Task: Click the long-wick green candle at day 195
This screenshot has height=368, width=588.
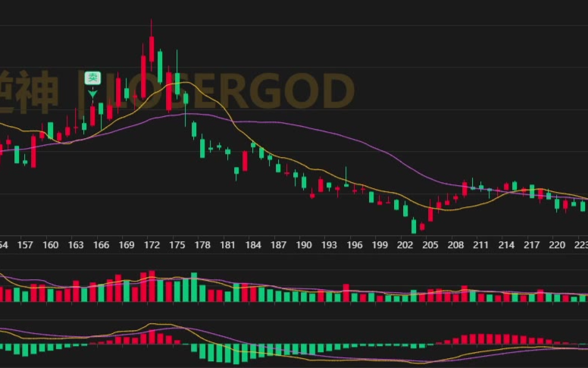Action: (346, 184)
